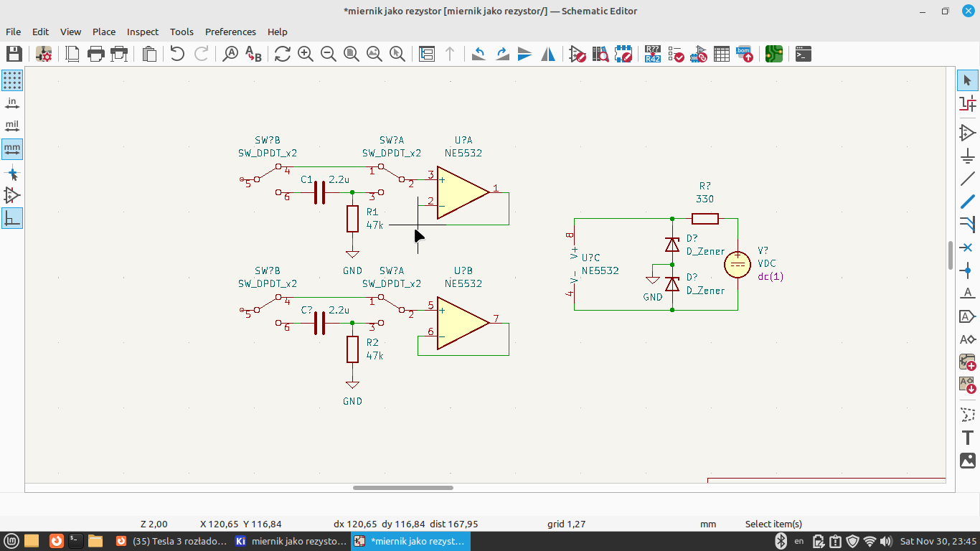Activate zoom to selection tool

pos(397,54)
